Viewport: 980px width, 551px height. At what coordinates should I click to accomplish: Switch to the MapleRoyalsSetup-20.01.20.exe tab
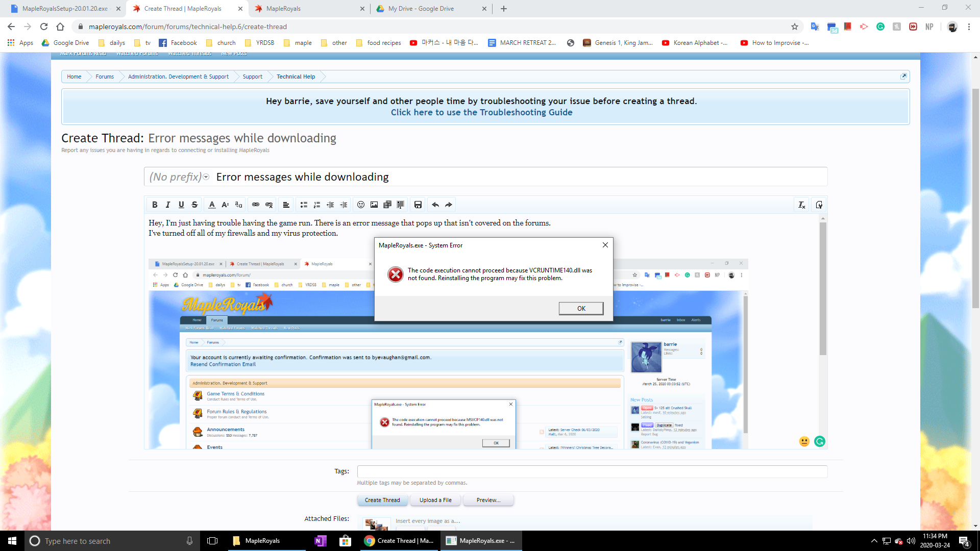tap(65, 9)
